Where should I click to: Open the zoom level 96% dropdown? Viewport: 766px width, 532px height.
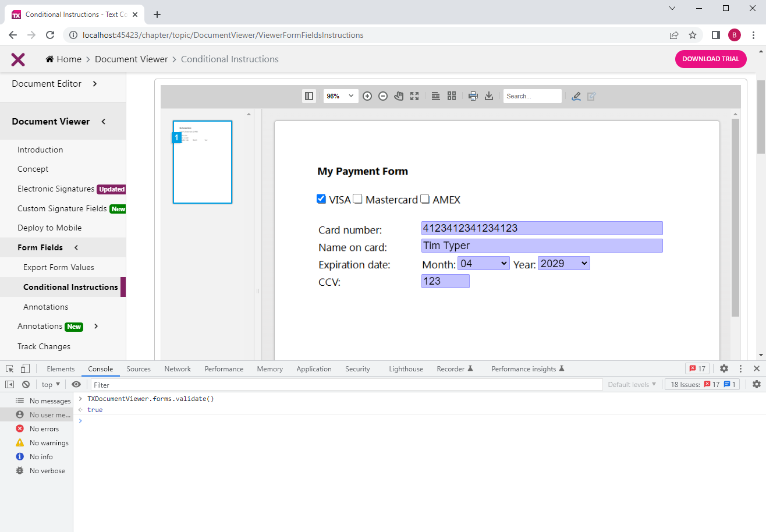(341, 96)
